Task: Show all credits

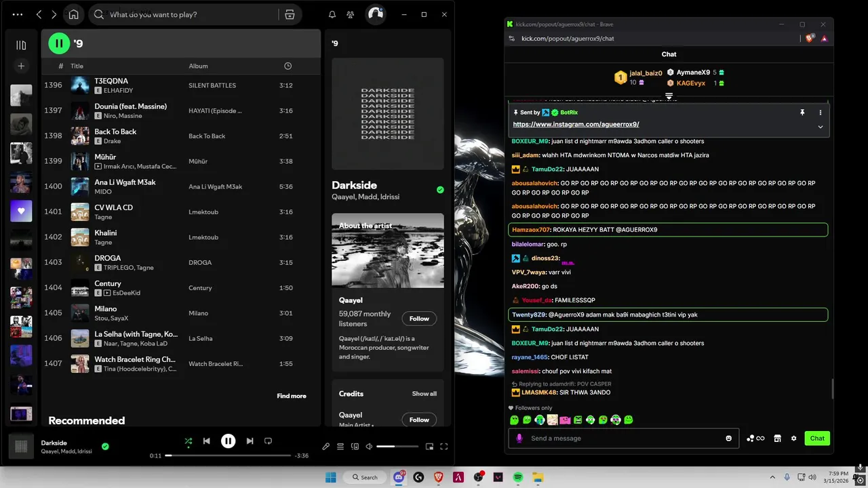Action: coord(425,394)
